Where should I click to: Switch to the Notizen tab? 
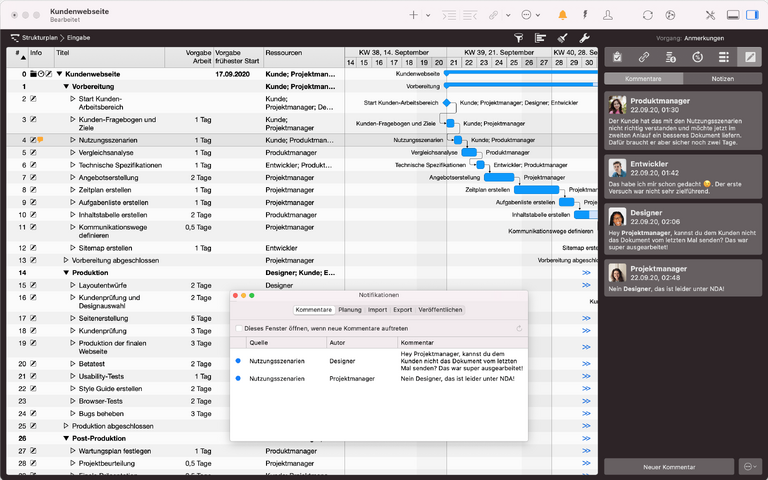click(723, 78)
